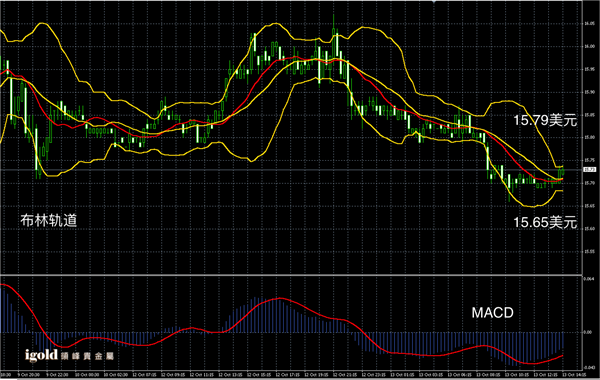Click the MACD indicator label
Image resolution: width=600 pixels, height=380 pixels.
(492, 313)
